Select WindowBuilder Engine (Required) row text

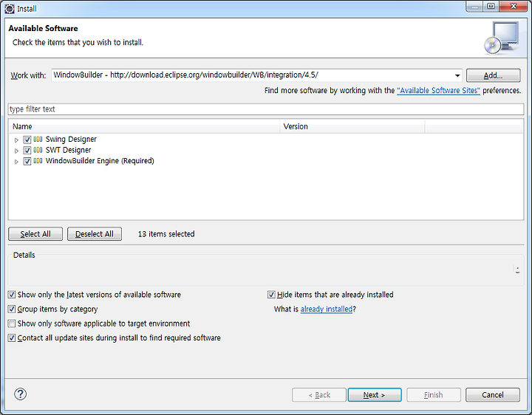pos(100,161)
